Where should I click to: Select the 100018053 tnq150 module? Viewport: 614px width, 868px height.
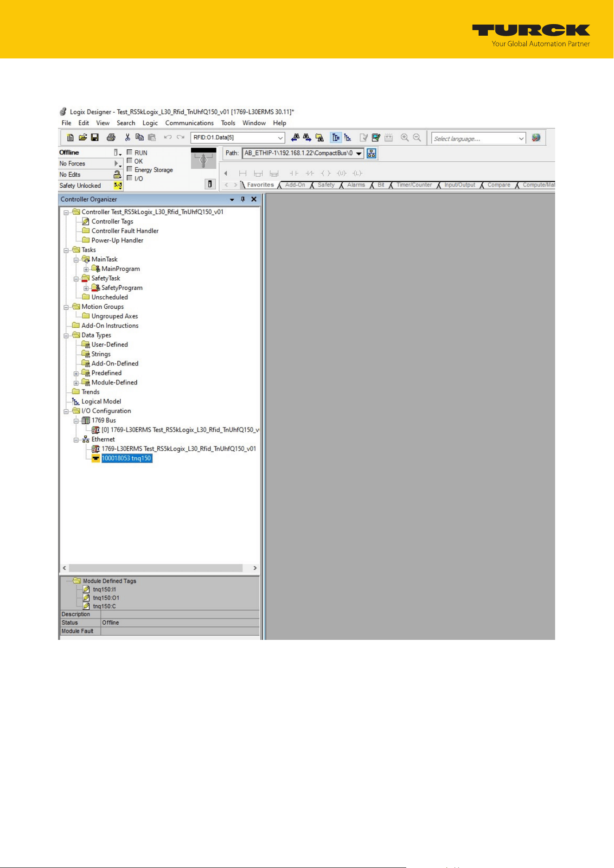pos(127,459)
